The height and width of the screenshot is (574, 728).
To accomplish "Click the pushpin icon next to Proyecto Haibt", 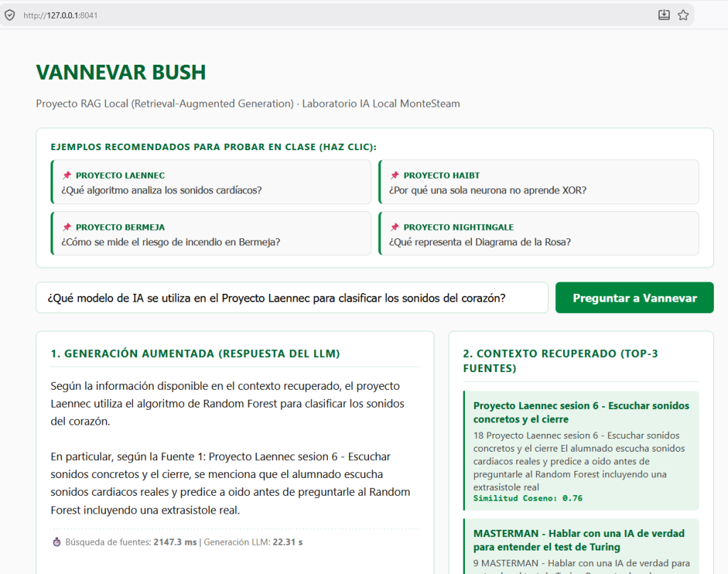I will coord(395,175).
